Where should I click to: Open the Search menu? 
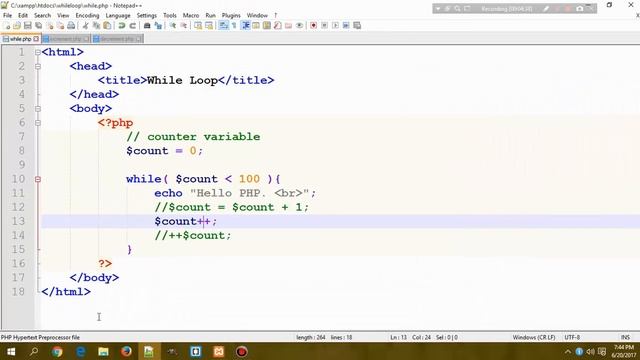click(x=42, y=16)
